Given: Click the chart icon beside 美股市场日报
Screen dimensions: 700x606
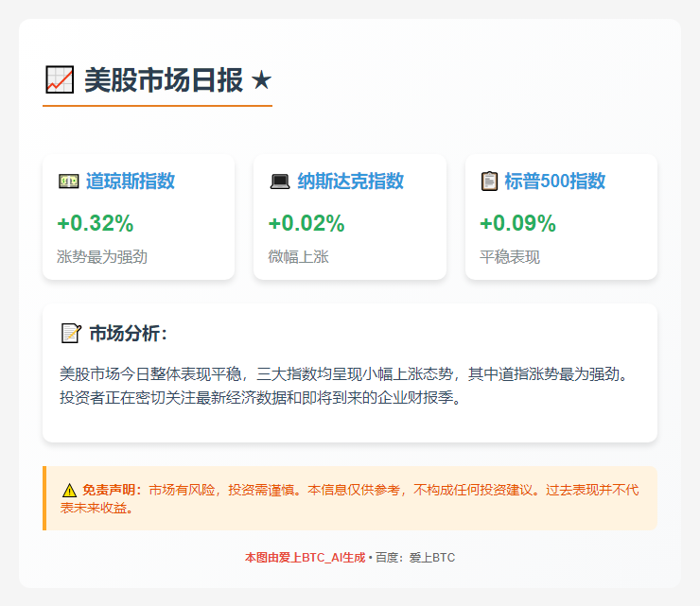Looking at the screenshot, I should click(60, 79).
